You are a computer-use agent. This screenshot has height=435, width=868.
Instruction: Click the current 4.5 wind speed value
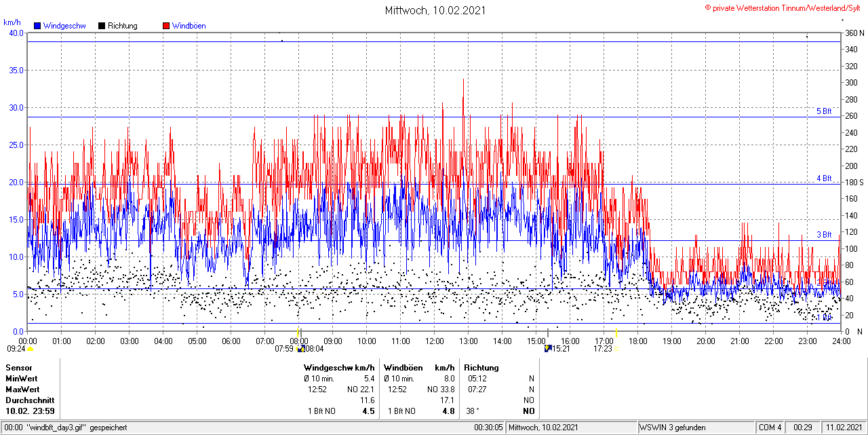pos(369,411)
